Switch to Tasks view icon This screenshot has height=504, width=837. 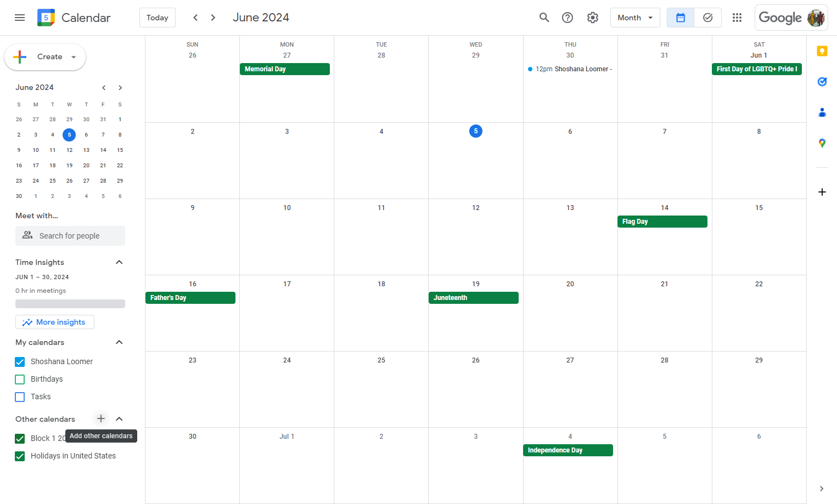(708, 18)
